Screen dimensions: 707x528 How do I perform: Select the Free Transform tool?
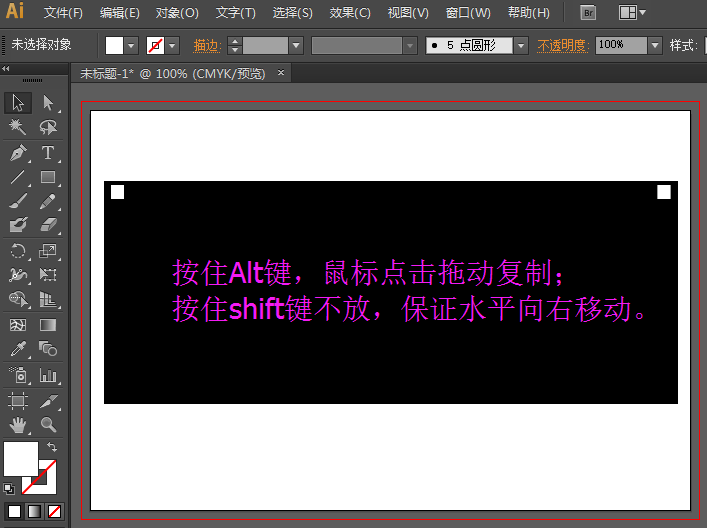click(x=48, y=275)
